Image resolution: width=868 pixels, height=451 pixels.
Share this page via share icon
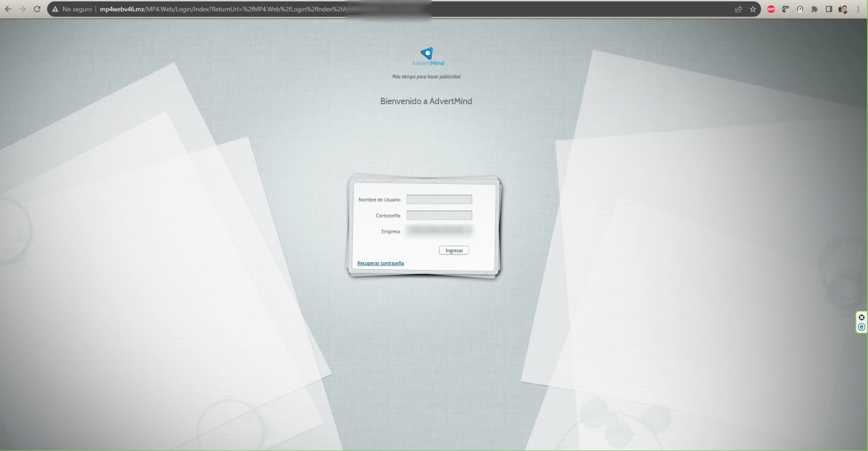(738, 9)
